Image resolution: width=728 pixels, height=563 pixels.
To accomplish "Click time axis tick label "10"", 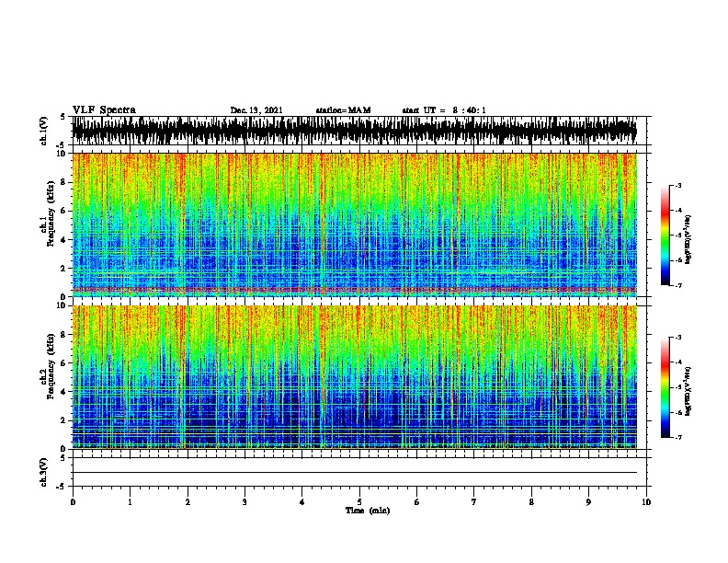I will pyautogui.click(x=646, y=502).
